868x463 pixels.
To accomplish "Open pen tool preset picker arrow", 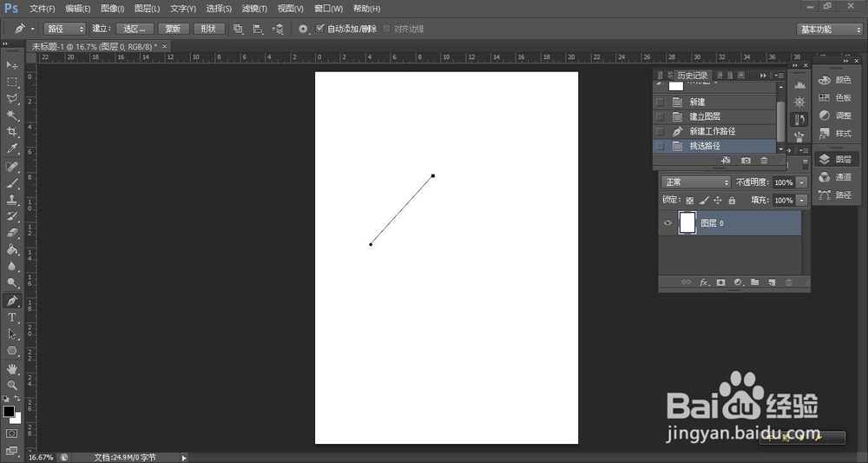I will [33, 29].
